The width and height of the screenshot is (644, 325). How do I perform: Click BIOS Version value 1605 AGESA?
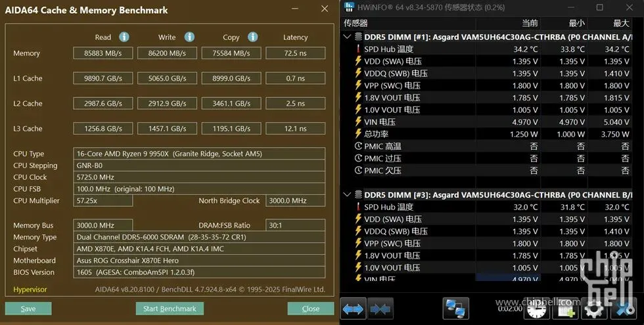coord(199,272)
